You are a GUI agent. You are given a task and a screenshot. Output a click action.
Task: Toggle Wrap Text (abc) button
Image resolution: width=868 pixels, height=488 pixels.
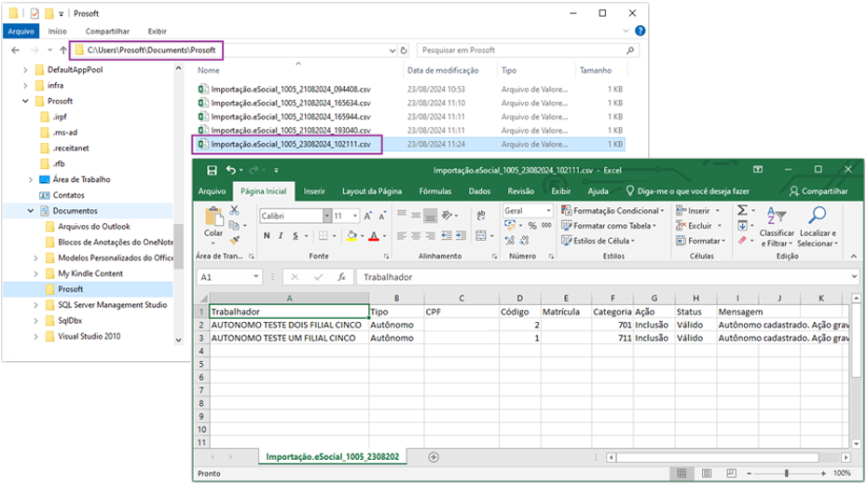pyautogui.click(x=480, y=216)
